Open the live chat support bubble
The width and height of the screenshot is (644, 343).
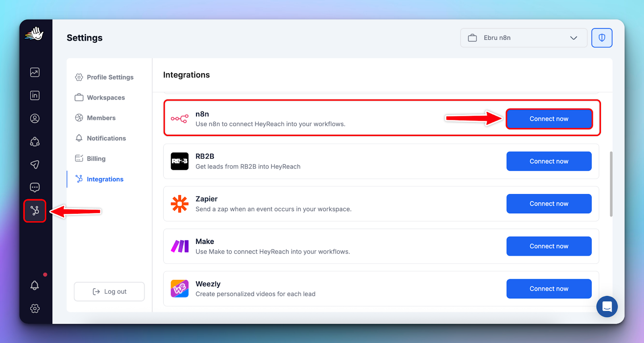click(x=607, y=307)
